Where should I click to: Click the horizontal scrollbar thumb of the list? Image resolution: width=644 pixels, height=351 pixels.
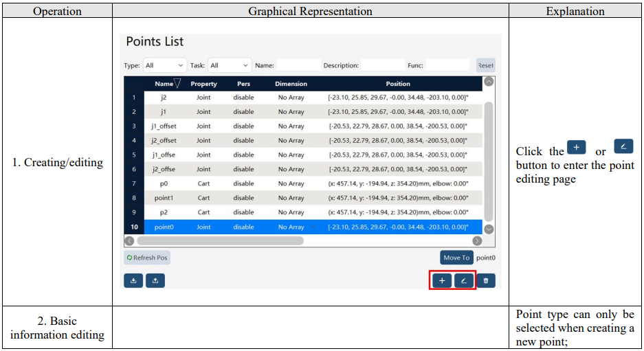[x=220, y=240]
